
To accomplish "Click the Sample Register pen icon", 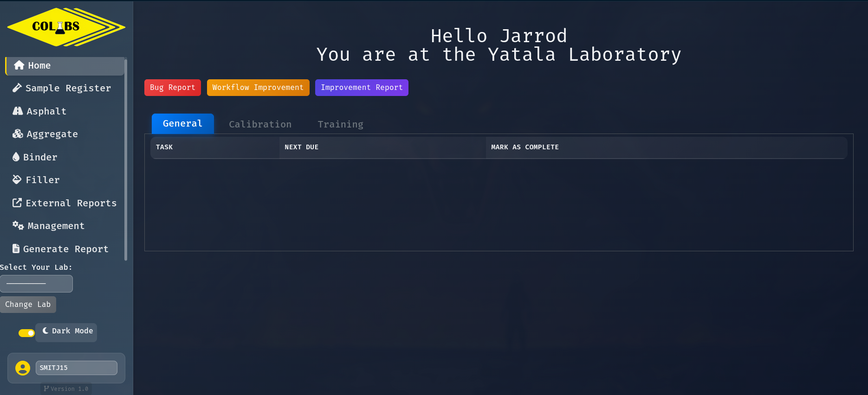I will pyautogui.click(x=17, y=88).
